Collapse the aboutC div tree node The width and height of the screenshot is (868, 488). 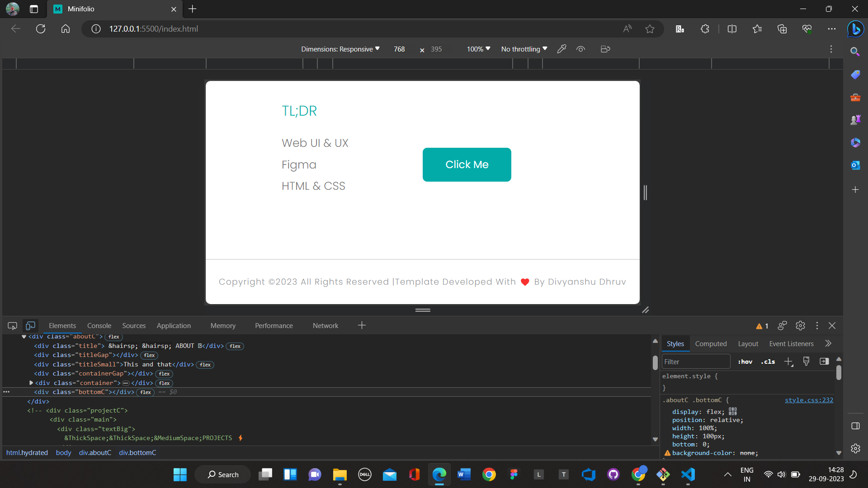coord(24,337)
